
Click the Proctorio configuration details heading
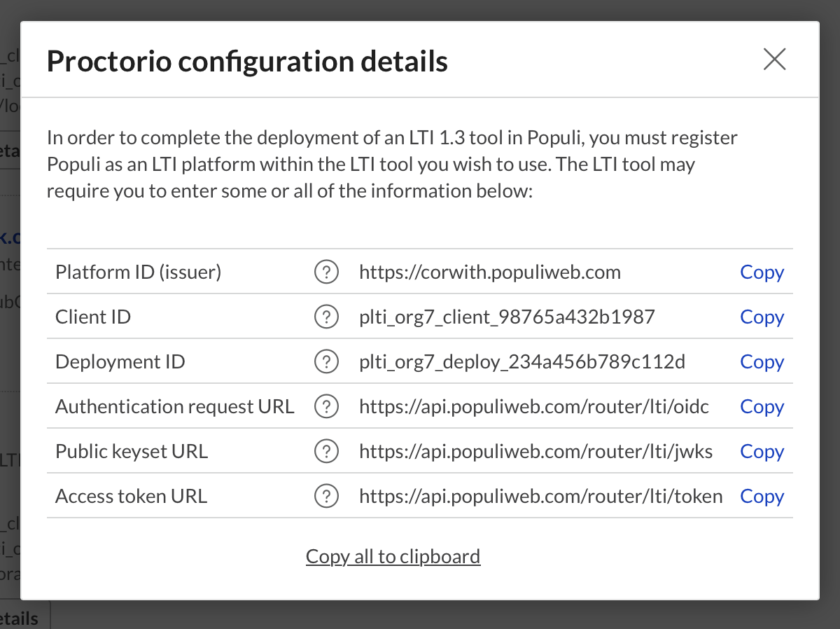tap(247, 61)
